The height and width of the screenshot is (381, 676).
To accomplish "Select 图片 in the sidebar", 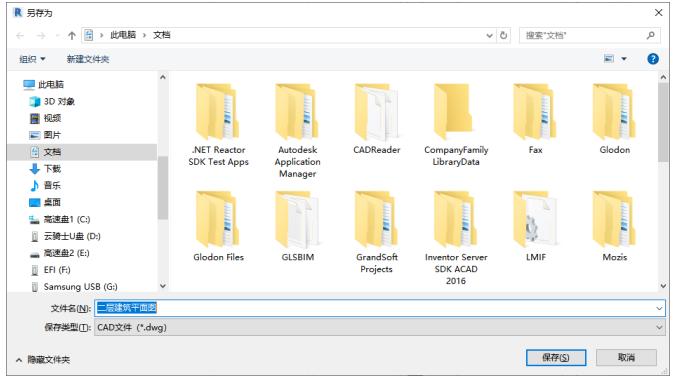I will pyautogui.click(x=45, y=135).
